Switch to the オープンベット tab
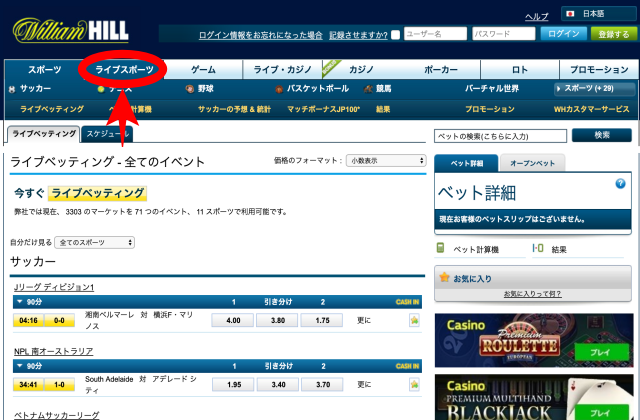The height and width of the screenshot is (420, 640). (531, 163)
